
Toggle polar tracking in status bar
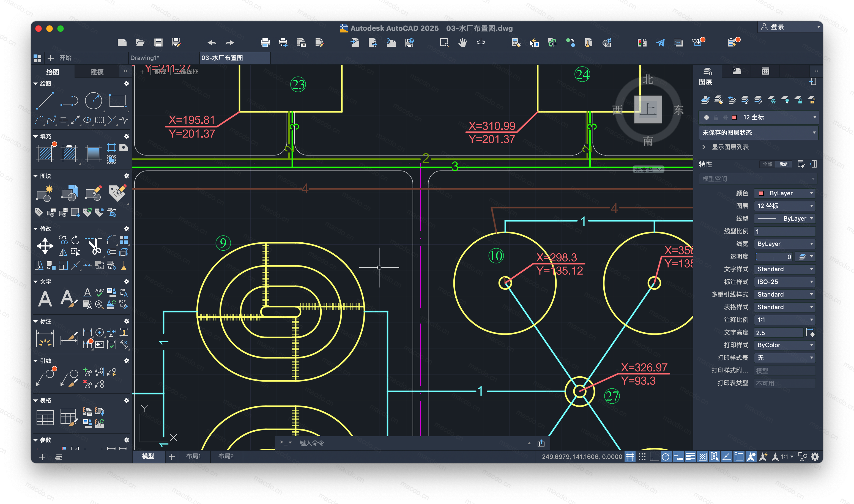666,457
